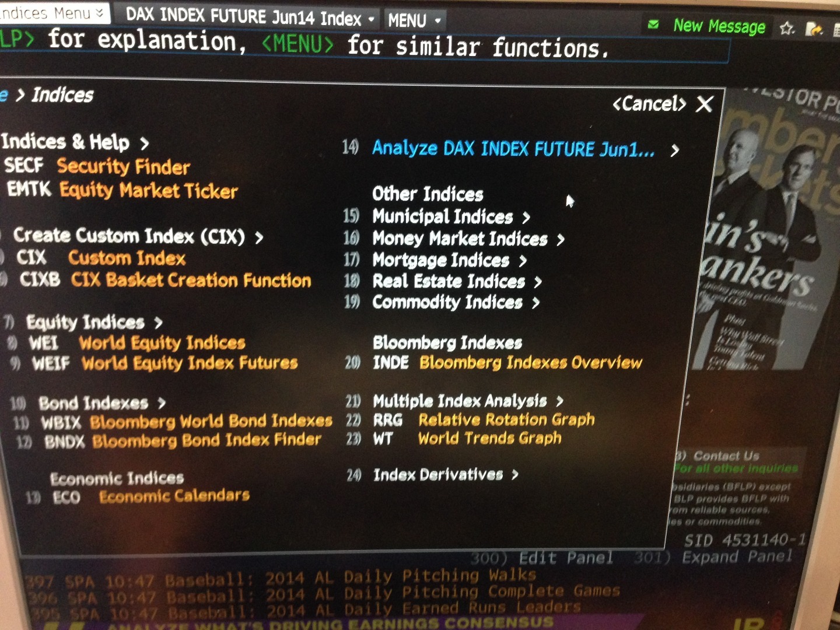The width and height of the screenshot is (840, 630).
Task: Expand Analyze DAX INDEX FUTURE submenu
Action: [x=525, y=149]
